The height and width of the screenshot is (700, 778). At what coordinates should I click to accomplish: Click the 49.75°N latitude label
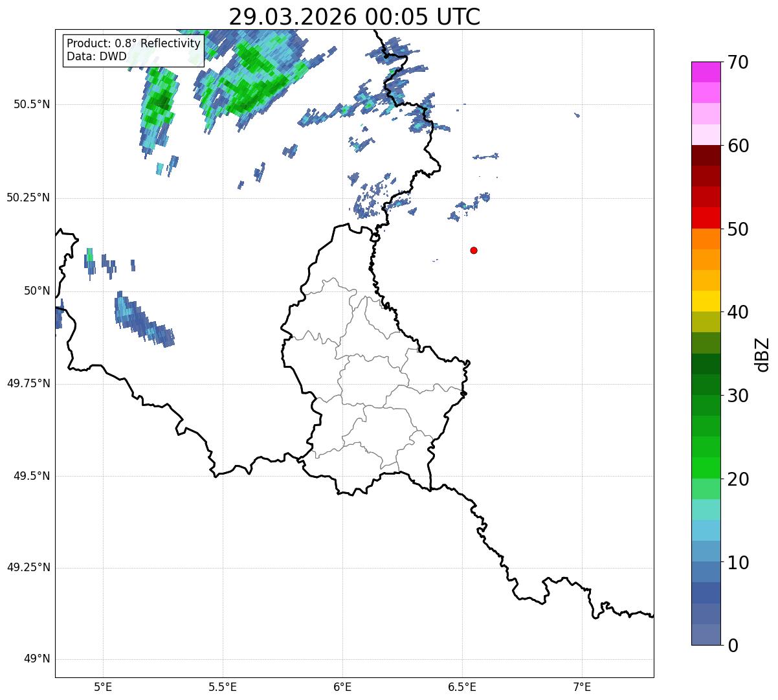click(28, 383)
